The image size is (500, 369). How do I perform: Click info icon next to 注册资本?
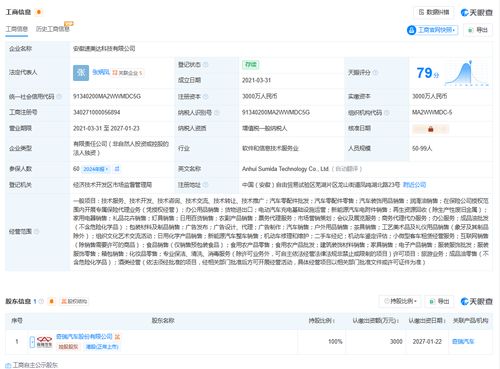coord(206,97)
